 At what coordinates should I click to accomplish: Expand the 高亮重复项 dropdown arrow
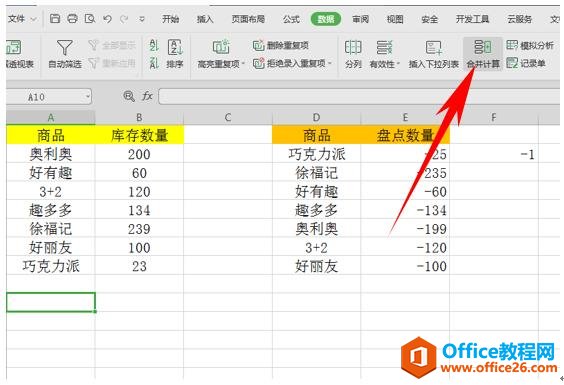click(x=243, y=64)
